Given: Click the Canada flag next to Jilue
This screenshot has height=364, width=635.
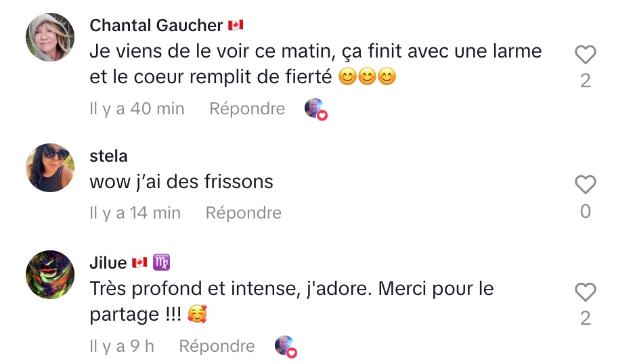Looking at the screenshot, I should pyautogui.click(x=139, y=263).
